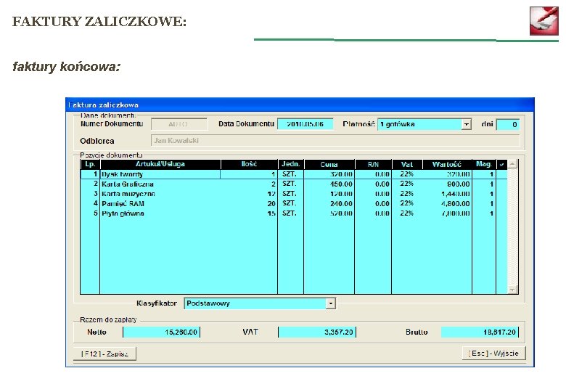This screenshot has width=566, height=392.
Task: Click the 4,800.00 value cell
Action: (447, 203)
